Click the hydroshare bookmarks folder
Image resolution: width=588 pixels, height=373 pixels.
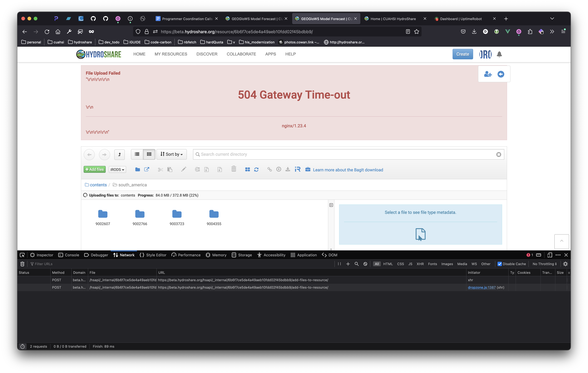[80, 42]
